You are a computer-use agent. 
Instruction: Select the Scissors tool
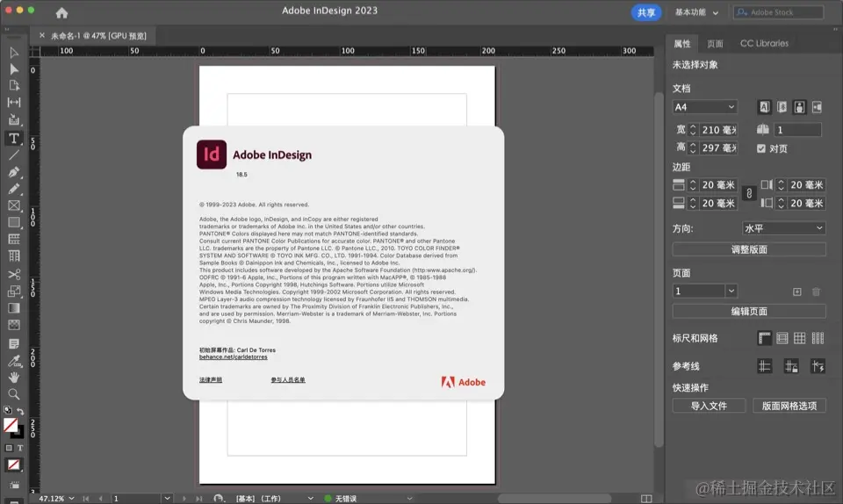[14, 274]
